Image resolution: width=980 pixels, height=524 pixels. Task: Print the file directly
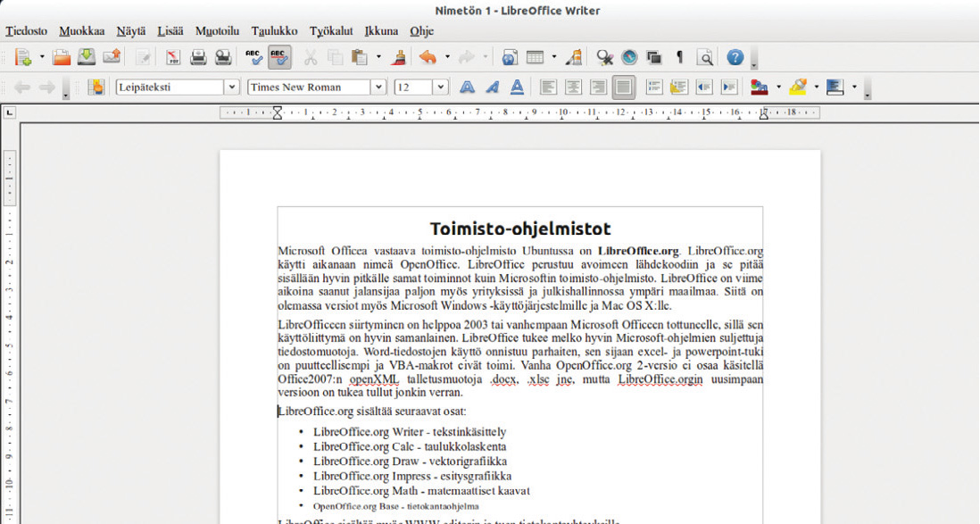click(x=198, y=57)
